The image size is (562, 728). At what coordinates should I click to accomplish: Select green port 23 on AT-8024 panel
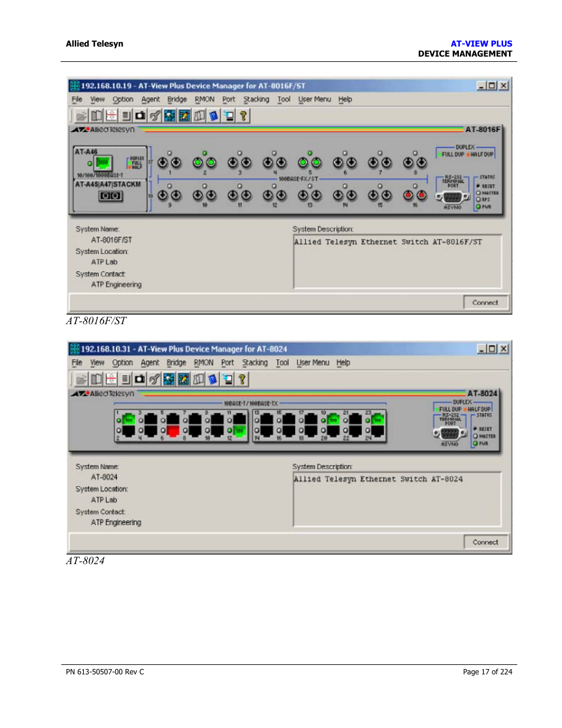tap(378, 419)
